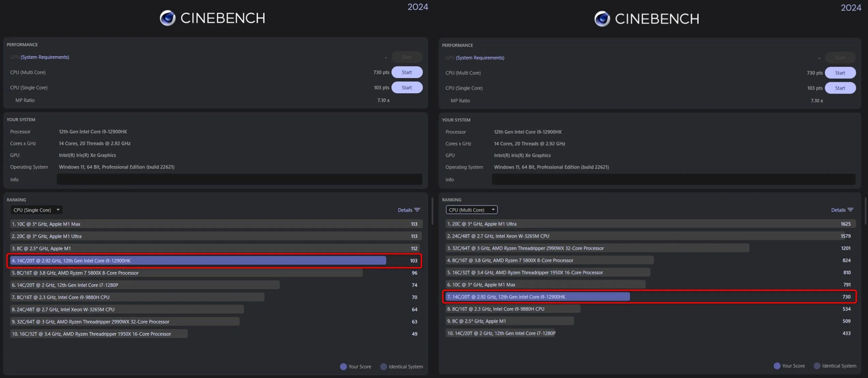Select '4. 8C/16T @ 3.8 GHz' Ryzen multi-core row
This screenshot has height=378, width=868.
tap(651, 260)
